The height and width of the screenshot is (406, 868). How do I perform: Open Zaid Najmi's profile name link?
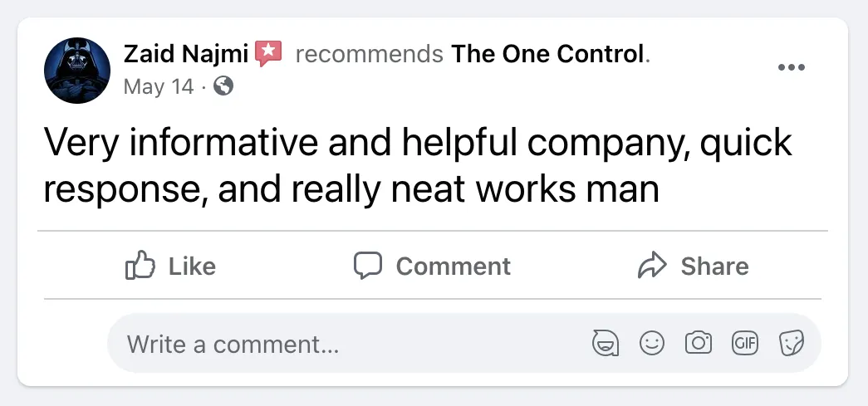tap(185, 55)
